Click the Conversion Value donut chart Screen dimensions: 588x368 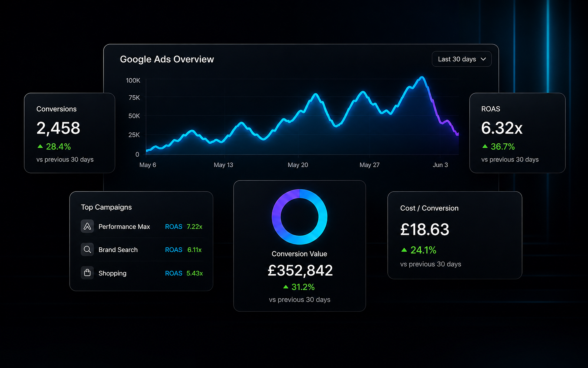[300, 217]
